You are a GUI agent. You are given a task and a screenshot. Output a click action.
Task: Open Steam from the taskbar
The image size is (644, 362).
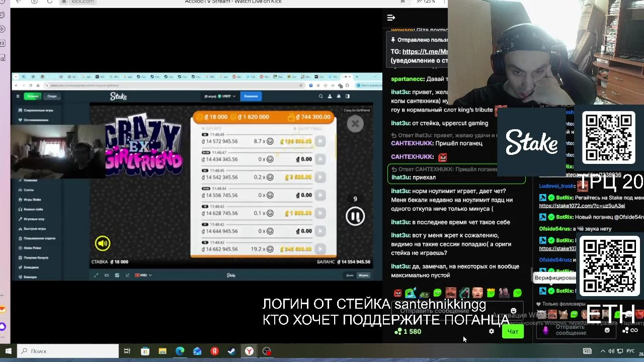(232, 351)
